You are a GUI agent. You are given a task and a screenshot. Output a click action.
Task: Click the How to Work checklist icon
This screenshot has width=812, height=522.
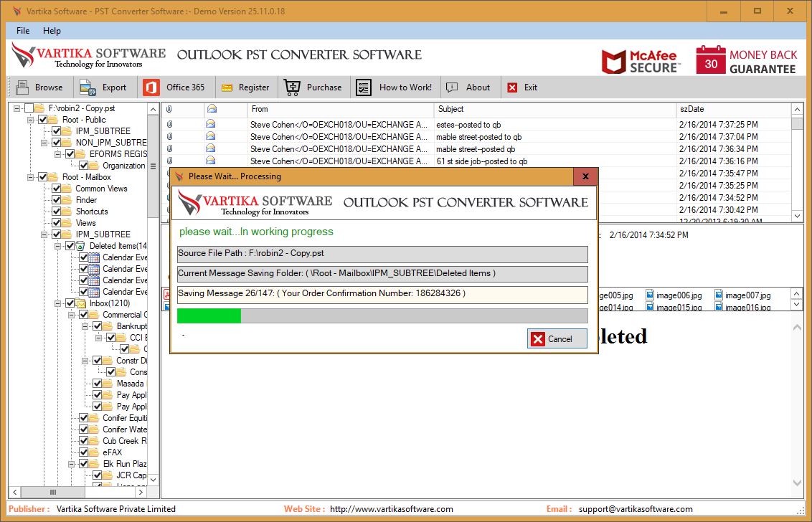coord(364,87)
